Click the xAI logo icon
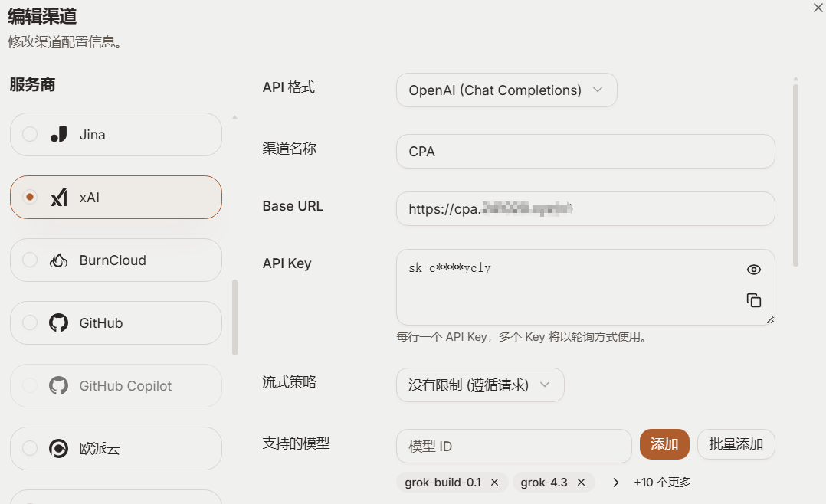 point(58,198)
